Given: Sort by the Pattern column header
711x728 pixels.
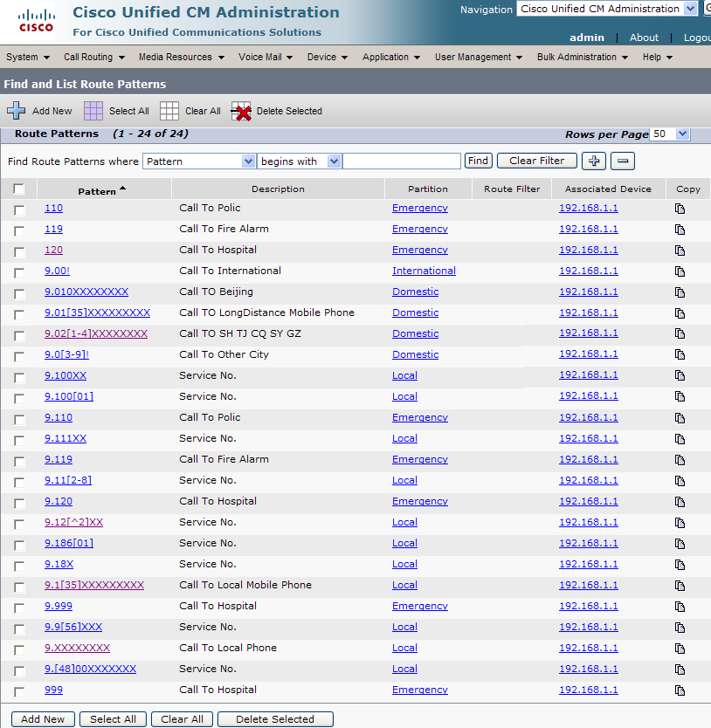Looking at the screenshot, I should (102, 190).
